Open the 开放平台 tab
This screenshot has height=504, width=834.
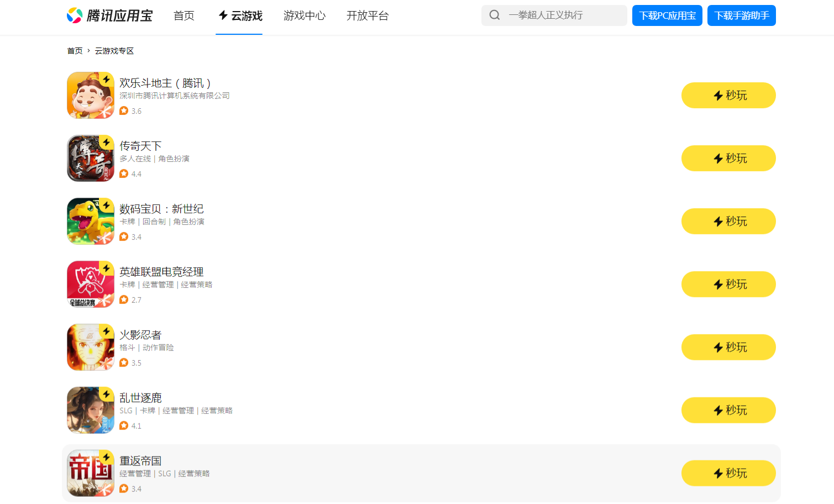[368, 15]
